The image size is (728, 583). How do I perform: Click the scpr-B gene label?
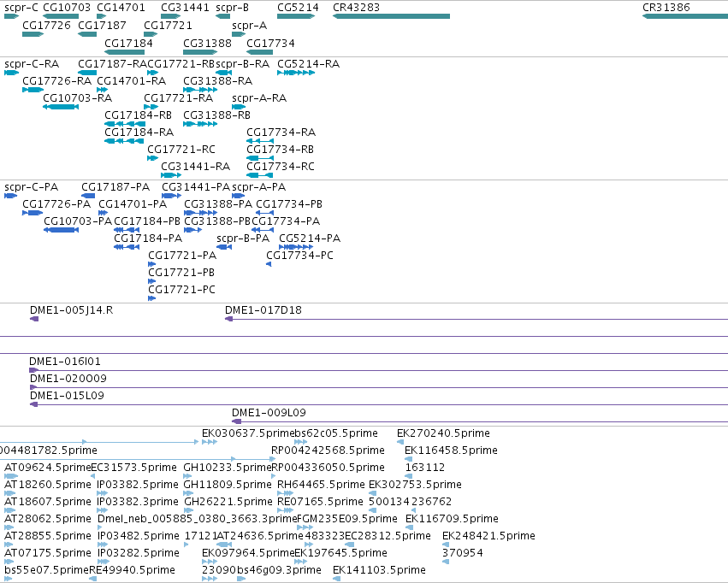(x=232, y=8)
